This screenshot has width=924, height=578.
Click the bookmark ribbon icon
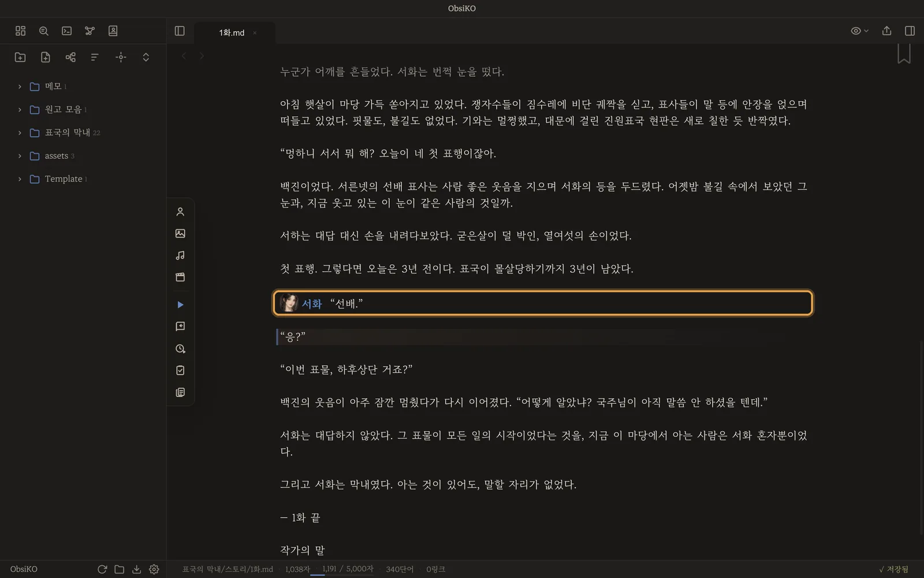(904, 54)
